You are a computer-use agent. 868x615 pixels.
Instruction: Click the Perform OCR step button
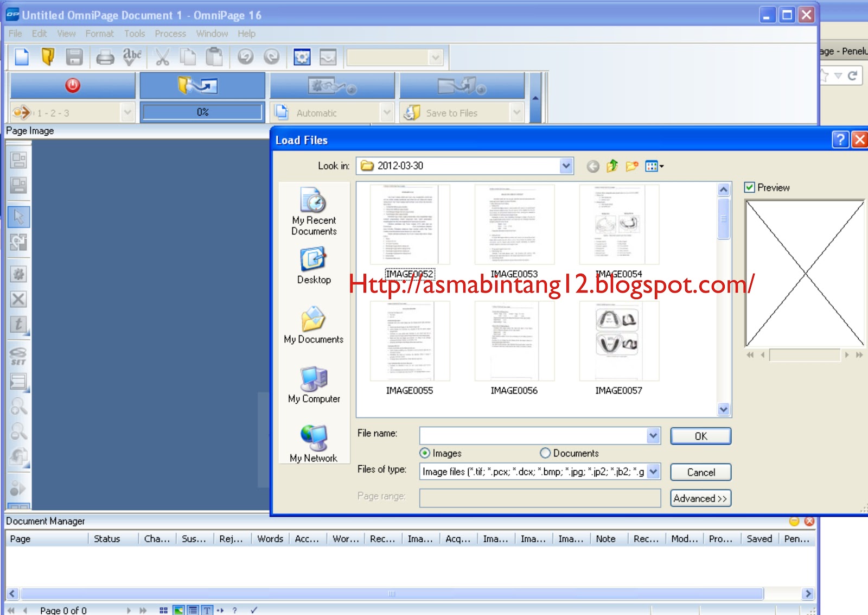[332, 85]
